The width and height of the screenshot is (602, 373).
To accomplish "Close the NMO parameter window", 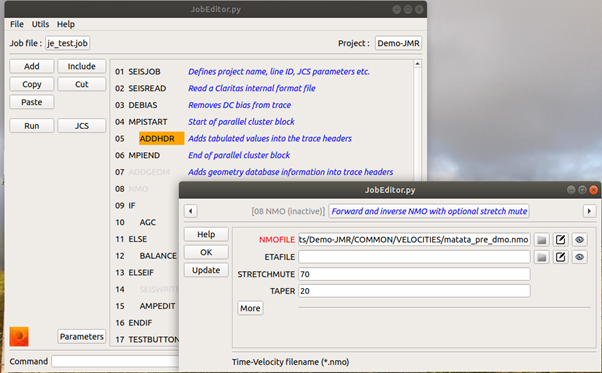I will (594, 190).
